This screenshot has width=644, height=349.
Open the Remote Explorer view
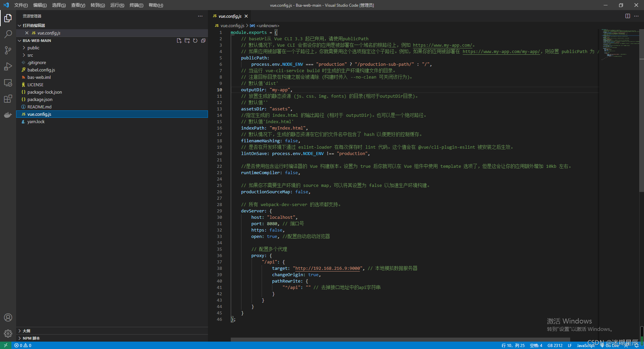coord(8,83)
